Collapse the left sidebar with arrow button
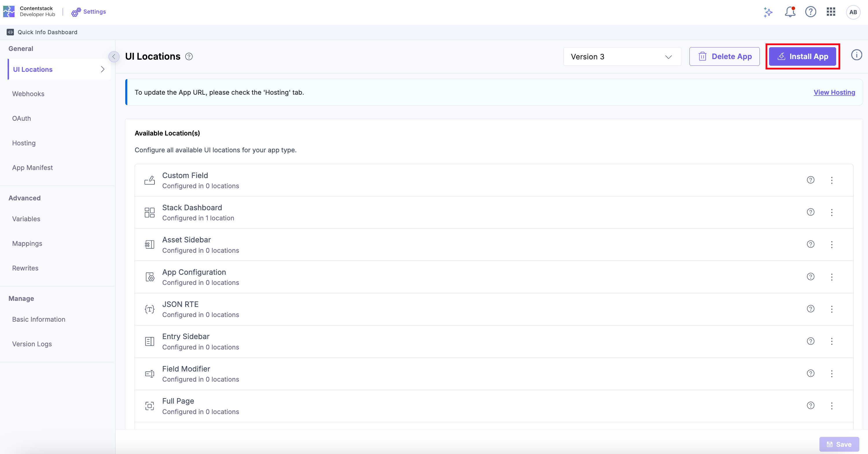The height and width of the screenshot is (454, 868). coord(114,57)
